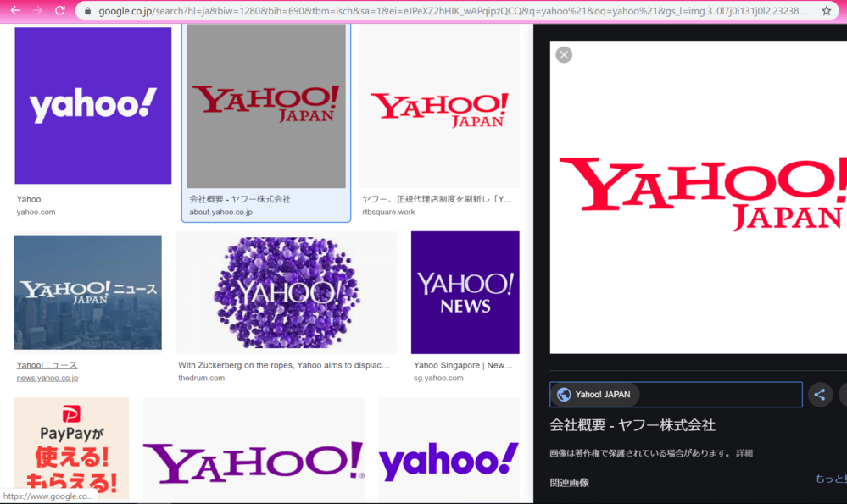This screenshot has height=504, width=847.
Task: Click the large Yahoo! JAPAN preview image
Action: point(698,197)
